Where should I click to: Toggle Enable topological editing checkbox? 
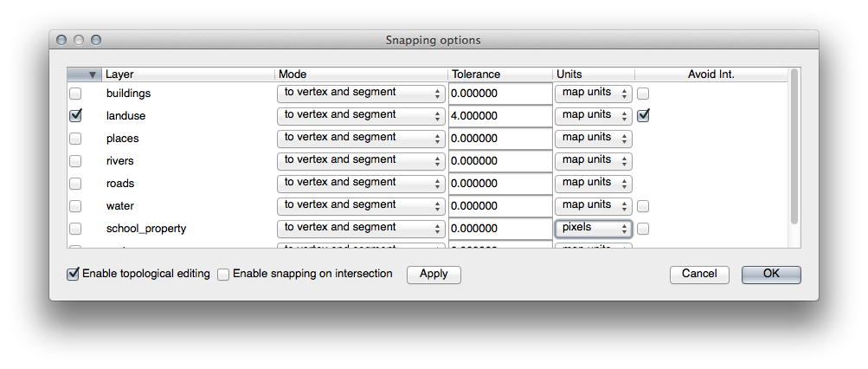pyautogui.click(x=73, y=274)
